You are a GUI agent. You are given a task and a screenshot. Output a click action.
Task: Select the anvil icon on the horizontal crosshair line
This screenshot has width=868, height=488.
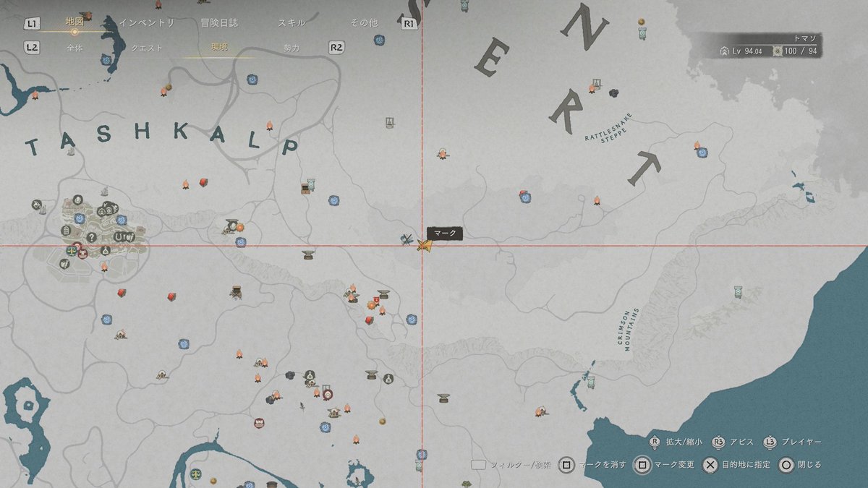click(x=308, y=254)
